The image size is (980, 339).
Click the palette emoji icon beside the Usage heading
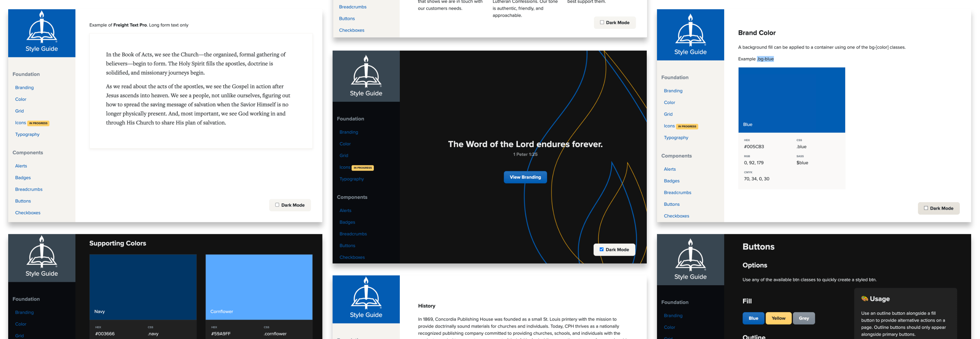pyautogui.click(x=864, y=299)
